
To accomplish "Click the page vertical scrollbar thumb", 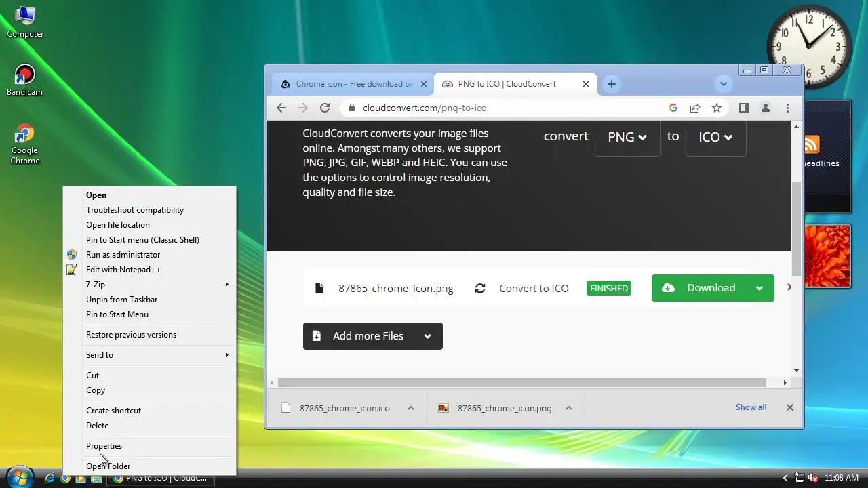I will pyautogui.click(x=797, y=229).
